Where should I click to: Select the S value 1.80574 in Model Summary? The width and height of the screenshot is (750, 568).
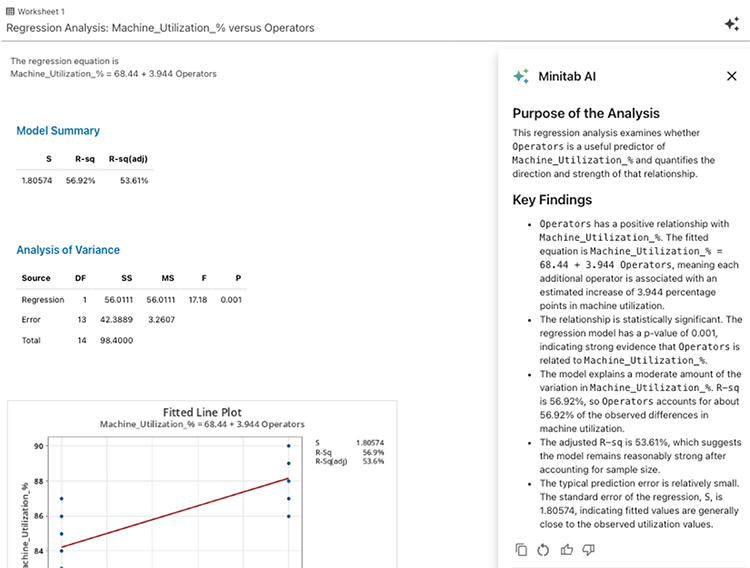[37, 180]
